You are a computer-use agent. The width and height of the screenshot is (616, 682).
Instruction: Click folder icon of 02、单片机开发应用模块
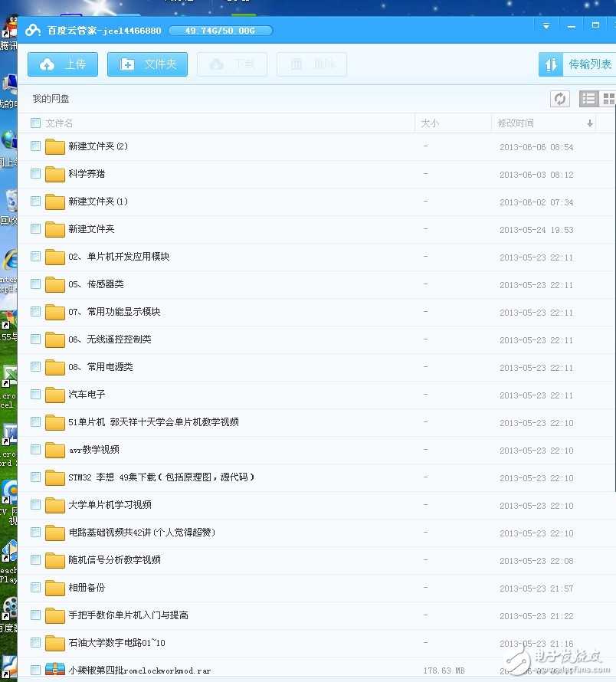55,257
